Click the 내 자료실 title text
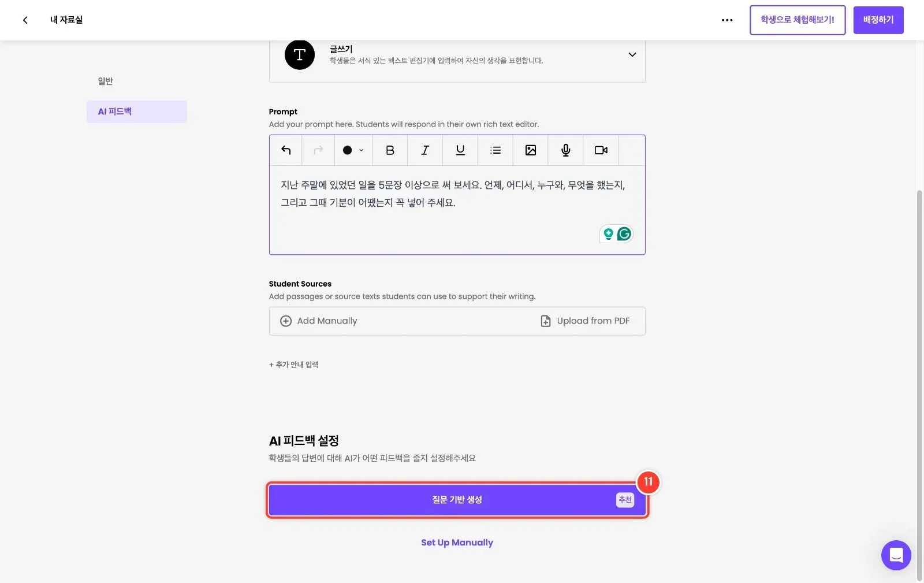Screen dimensions: 924x583 point(66,20)
